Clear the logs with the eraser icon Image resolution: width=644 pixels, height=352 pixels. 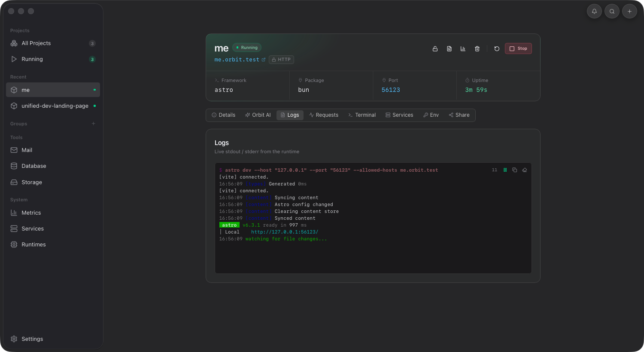pos(524,170)
